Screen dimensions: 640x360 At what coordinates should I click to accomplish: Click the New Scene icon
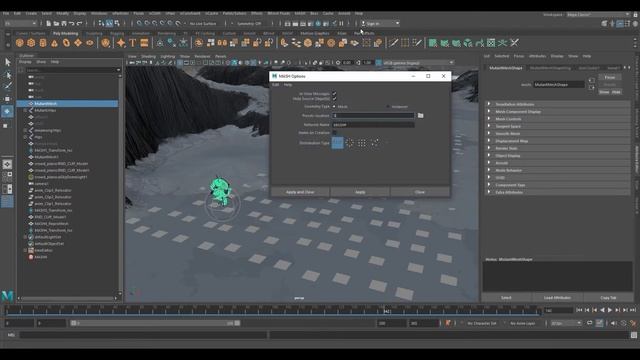(x=48, y=24)
